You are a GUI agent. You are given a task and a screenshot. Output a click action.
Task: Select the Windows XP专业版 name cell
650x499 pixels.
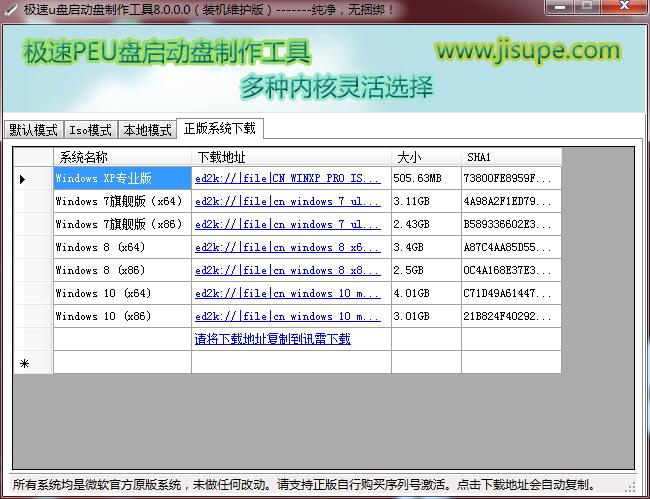pos(122,178)
